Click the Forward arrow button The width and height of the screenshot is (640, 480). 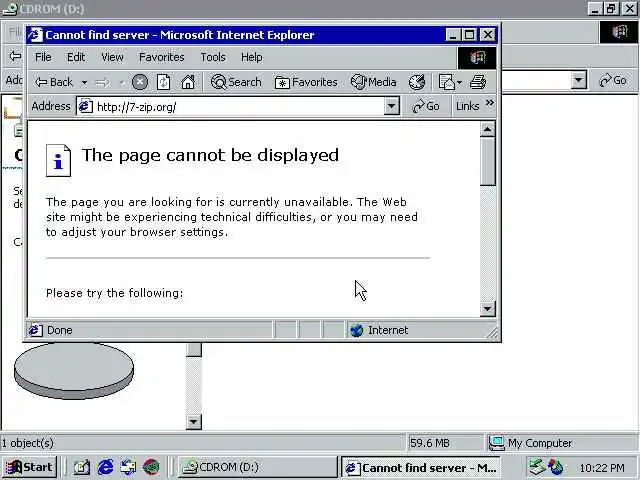tap(102, 83)
